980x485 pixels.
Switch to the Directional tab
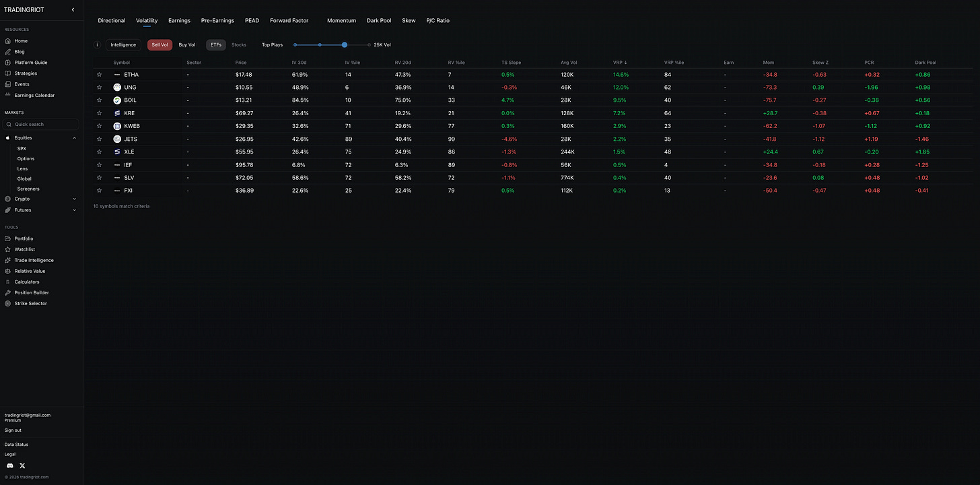tap(112, 21)
